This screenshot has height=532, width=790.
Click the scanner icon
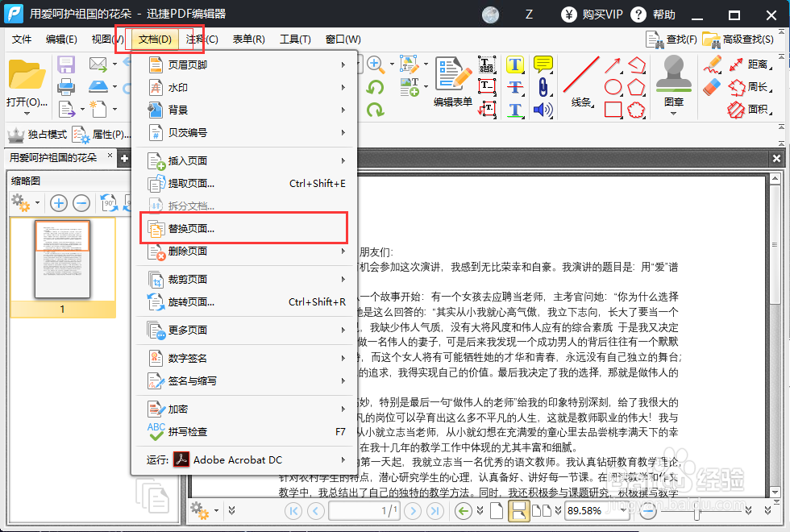click(x=98, y=87)
